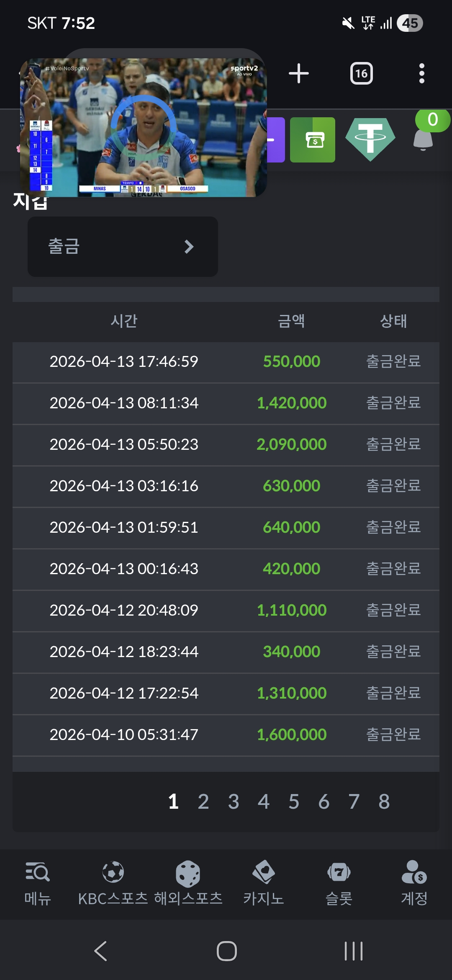Open the tab switcher showing 16
This screenshot has height=980, width=452.
click(361, 74)
